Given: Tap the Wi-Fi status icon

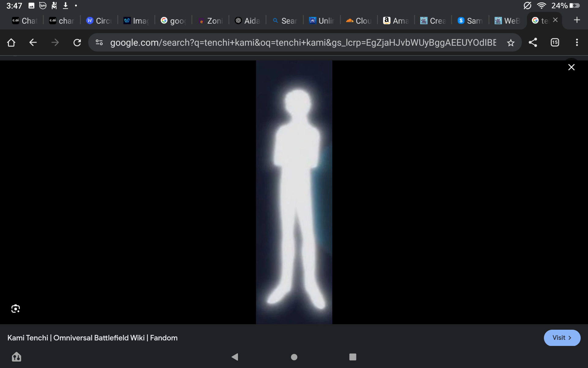Looking at the screenshot, I should (541, 6).
